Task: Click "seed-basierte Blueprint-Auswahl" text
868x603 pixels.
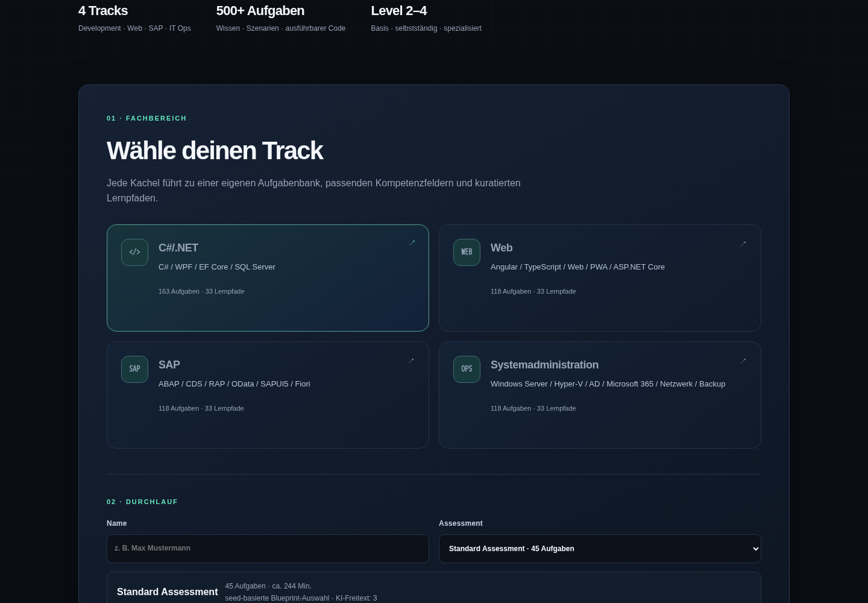Action: (x=277, y=598)
